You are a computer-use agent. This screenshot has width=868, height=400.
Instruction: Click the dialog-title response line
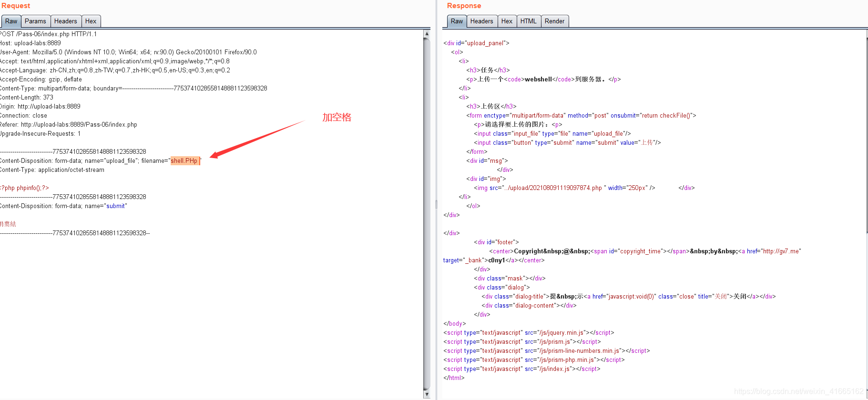click(629, 297)
